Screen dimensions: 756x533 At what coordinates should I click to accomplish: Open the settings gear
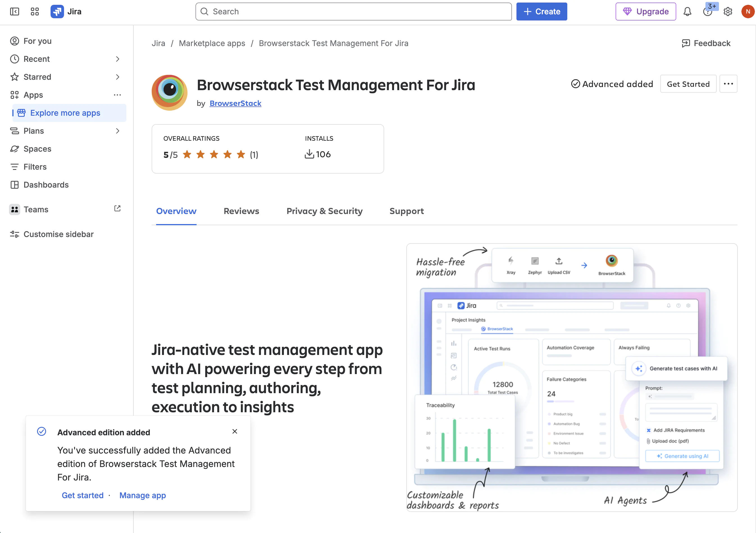tap(728, 12)
